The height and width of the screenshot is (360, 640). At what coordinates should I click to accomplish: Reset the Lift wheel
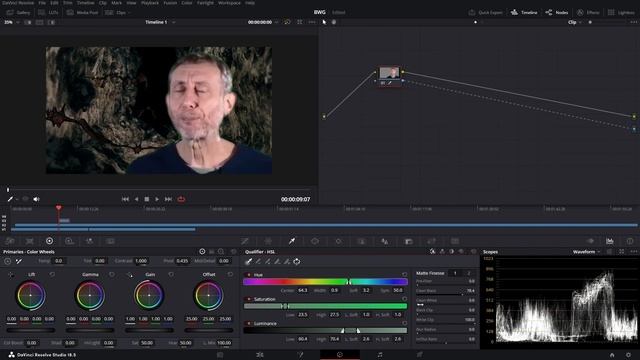52,275
